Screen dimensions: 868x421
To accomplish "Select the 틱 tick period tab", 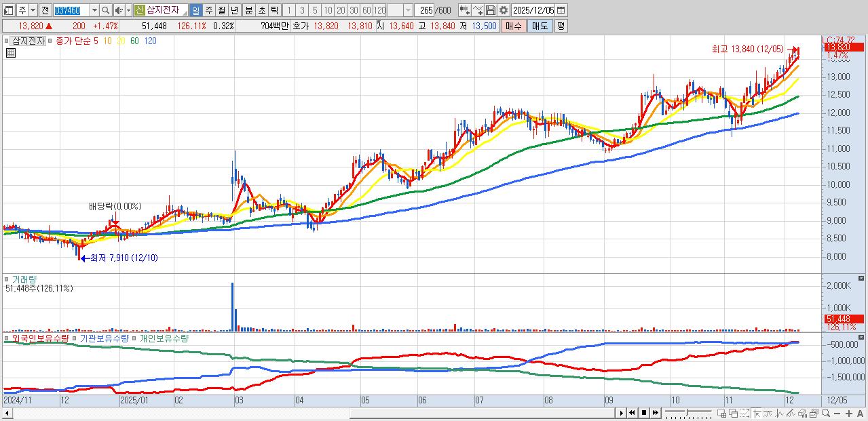I will click(274, 10).
